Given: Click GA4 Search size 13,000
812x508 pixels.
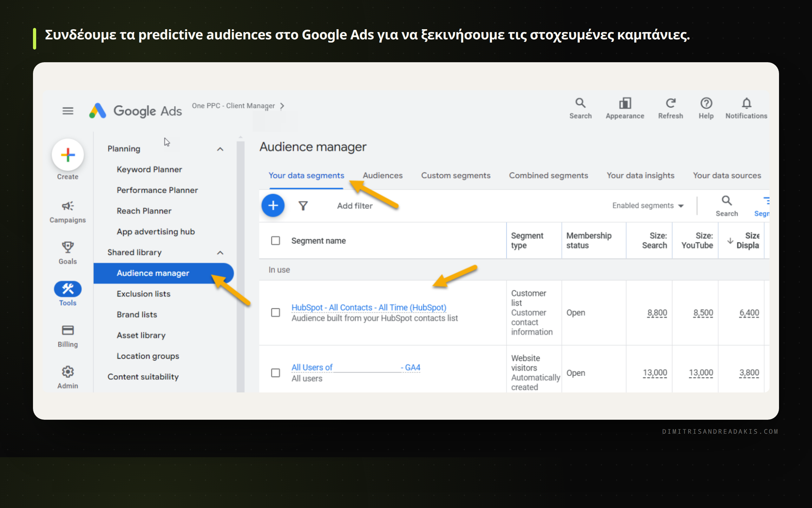Looking at the screenshot, I should [655, 373].
